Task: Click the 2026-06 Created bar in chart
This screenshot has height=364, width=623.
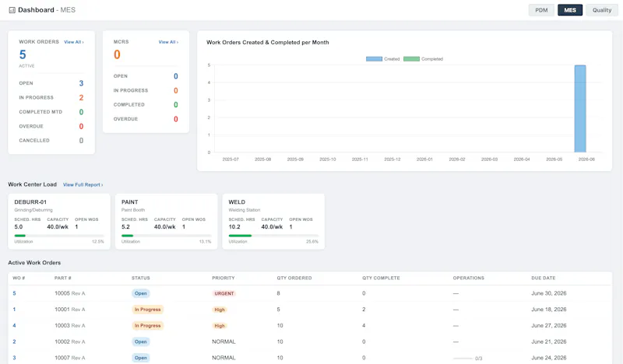Action: [x=580, y=109]
